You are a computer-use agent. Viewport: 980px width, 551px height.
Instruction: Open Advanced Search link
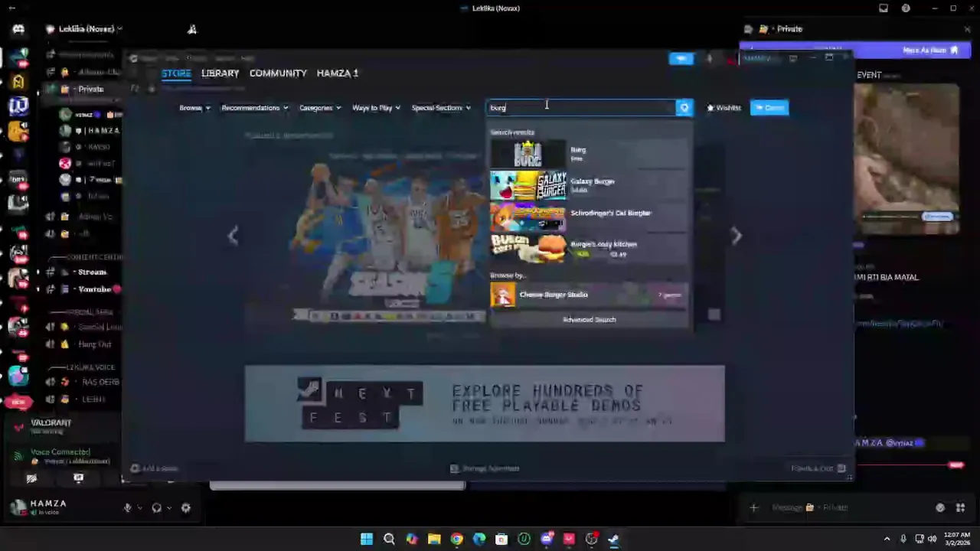(589, 320)
